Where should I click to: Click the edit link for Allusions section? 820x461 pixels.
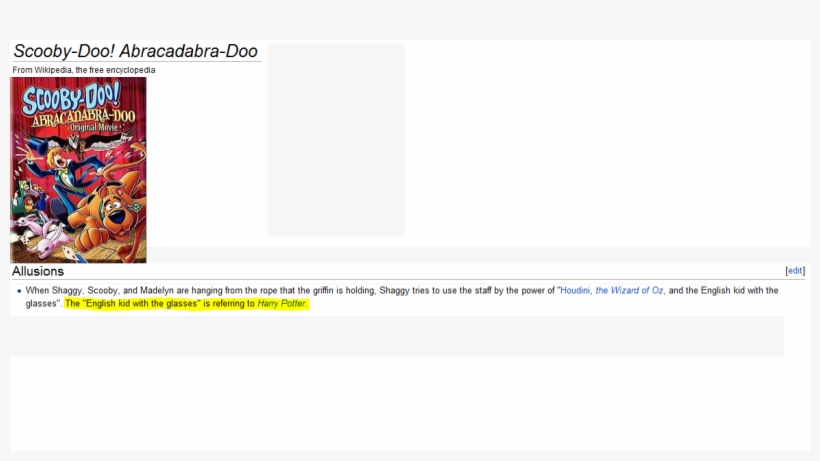click(x=795, y=271)
